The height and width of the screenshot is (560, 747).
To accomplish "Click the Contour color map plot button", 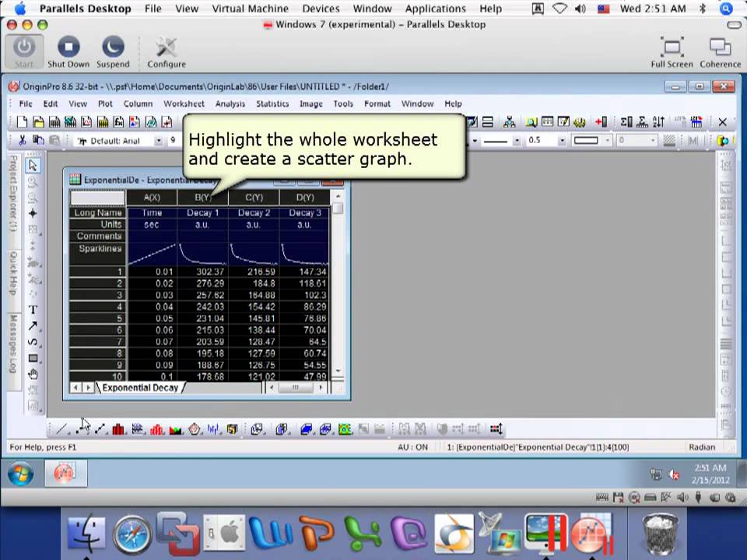I will pos(345,429).
